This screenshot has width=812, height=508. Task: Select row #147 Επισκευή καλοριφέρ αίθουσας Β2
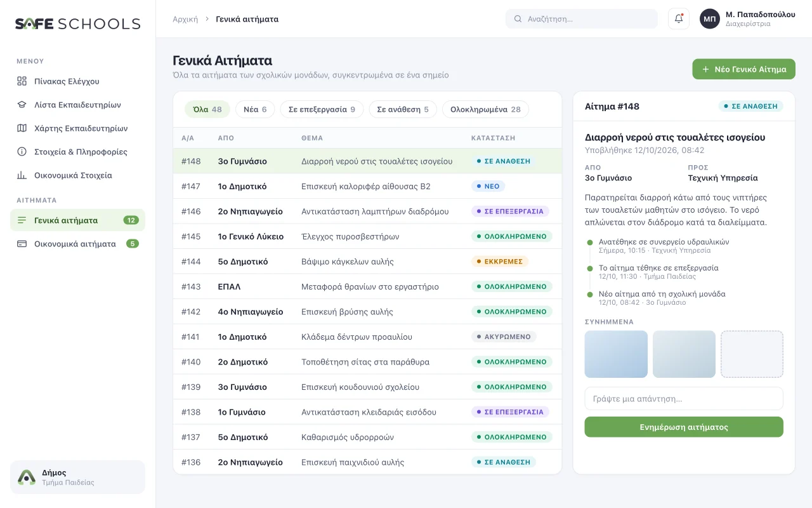(x=367, y=187)
